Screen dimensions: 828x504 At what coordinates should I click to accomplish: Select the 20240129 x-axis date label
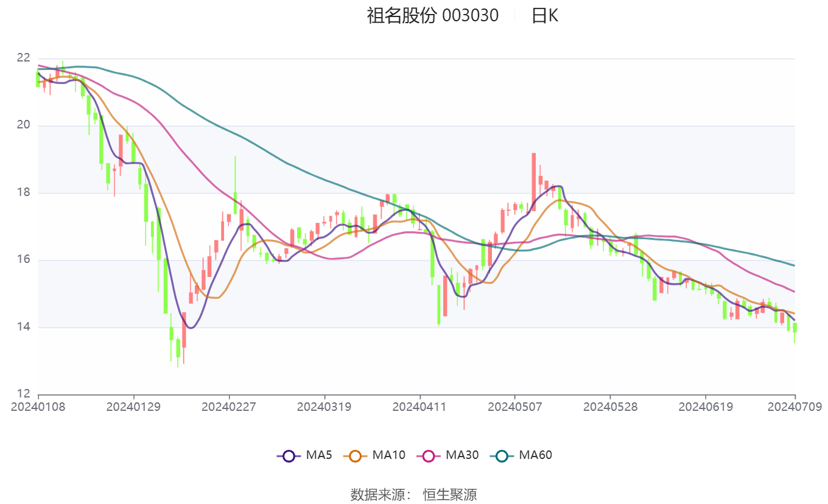tap(133, 407)
